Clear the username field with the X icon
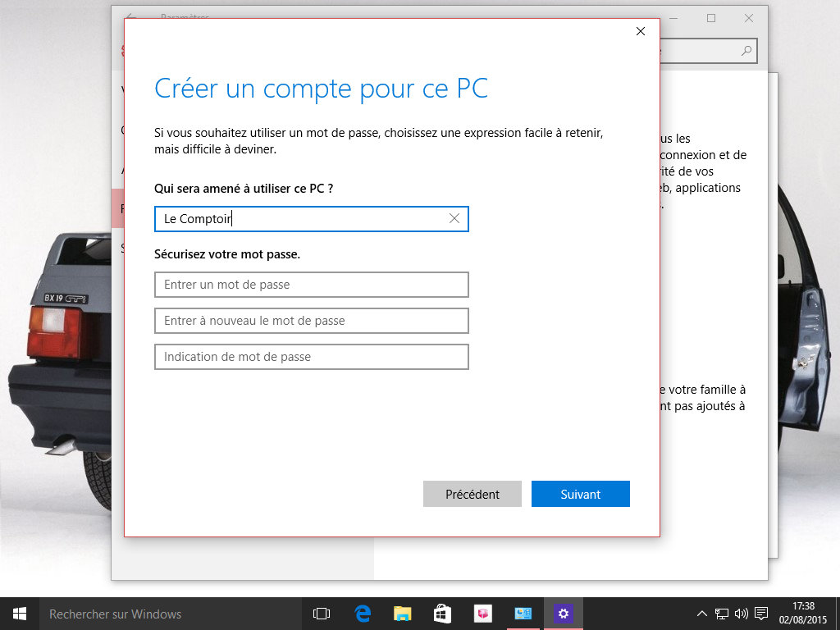The width and height of the screenshot is (840, 630). click(x=454, y=219)
